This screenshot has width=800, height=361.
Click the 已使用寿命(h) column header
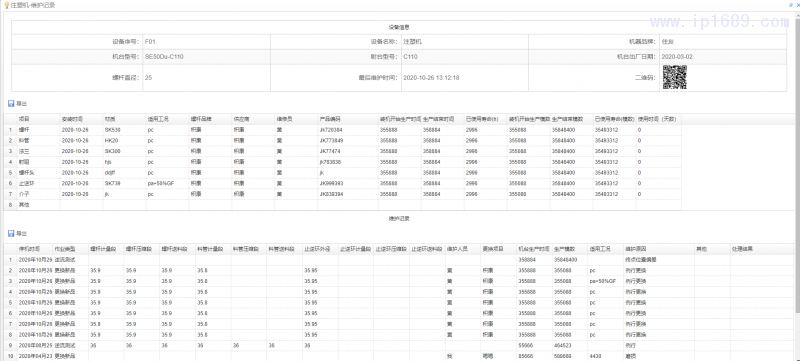(482, 119)
